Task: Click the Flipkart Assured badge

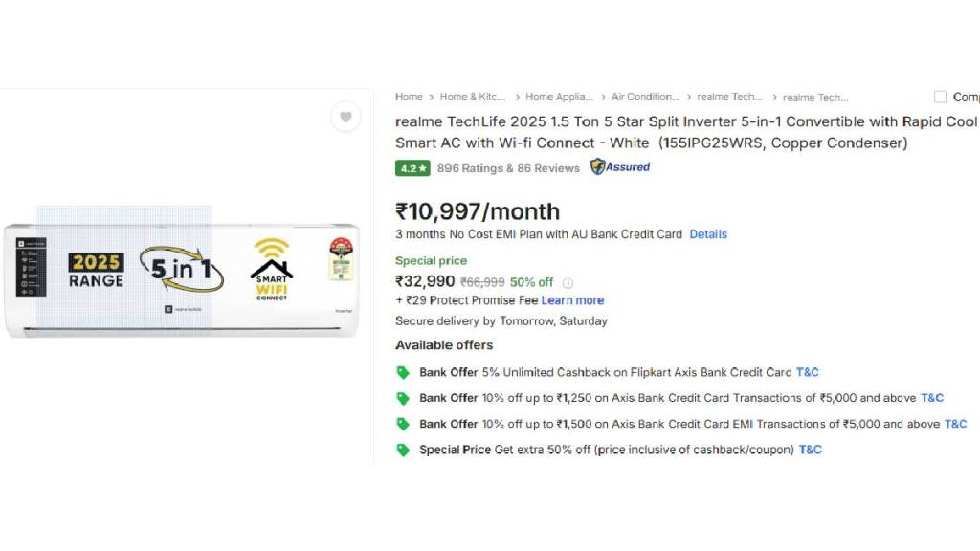Action: tap(620, 167)
